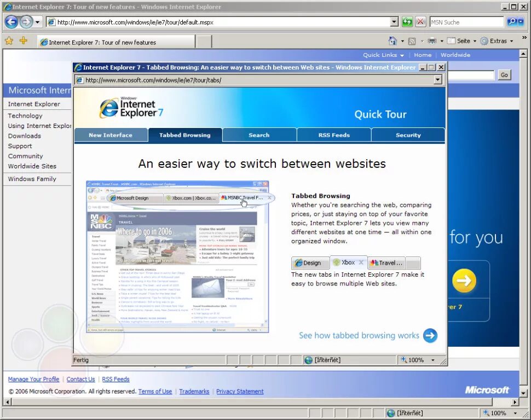The height and width of the screenshot is (420, 531).
Task: Click the main window 100% zoom button
Action: tap(495, 413)
